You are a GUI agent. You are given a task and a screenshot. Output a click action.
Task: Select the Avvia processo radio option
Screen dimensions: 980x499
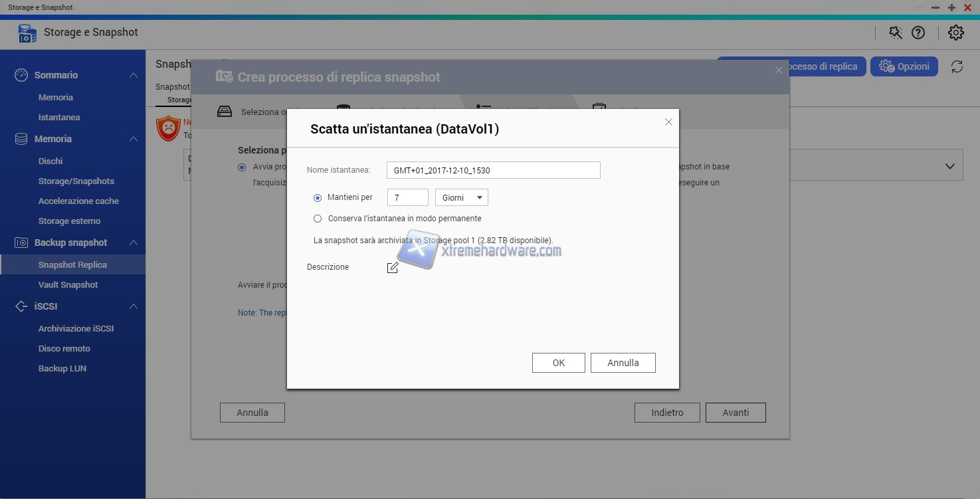coord(242,167)
